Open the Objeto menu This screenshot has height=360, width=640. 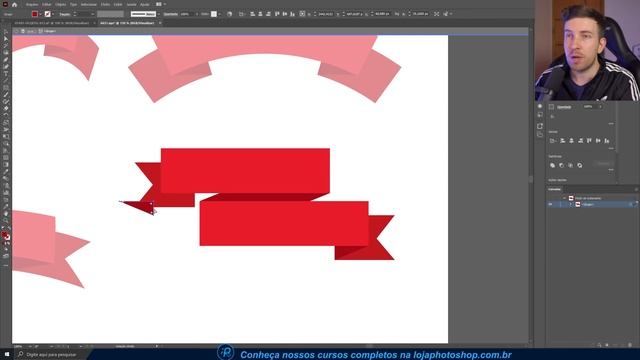(x=60, y=4)
